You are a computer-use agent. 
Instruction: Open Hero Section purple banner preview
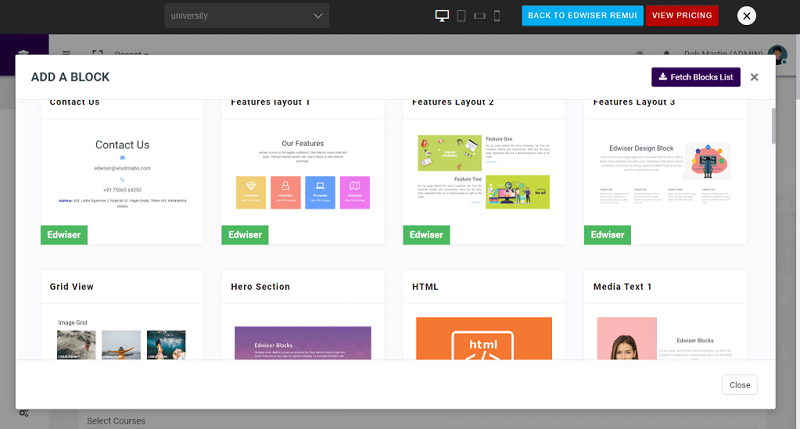point(303,343)
